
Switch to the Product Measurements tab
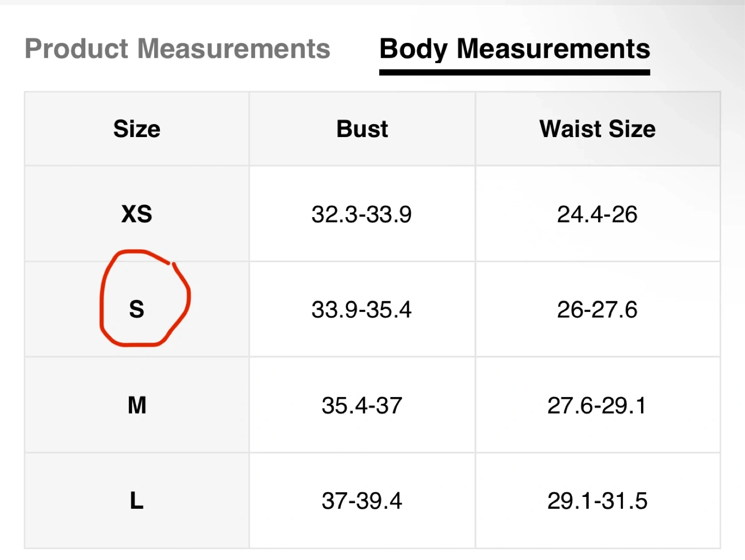click(177, 49)
